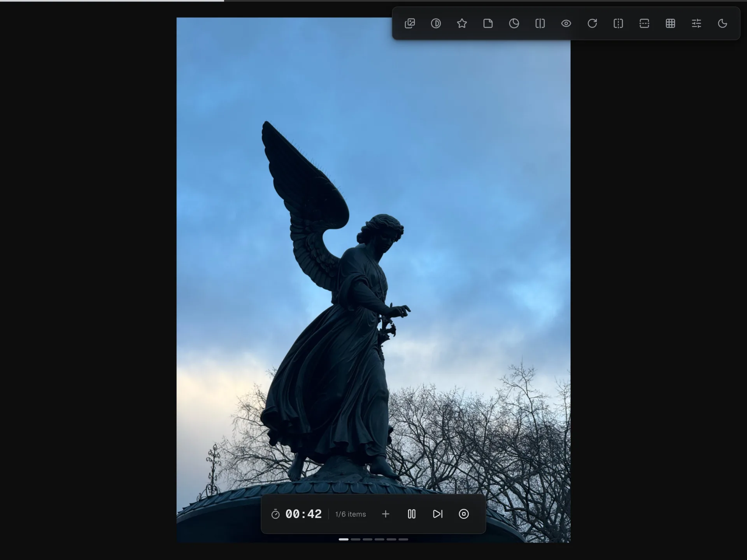This screenshot has height=560, width=747.
Task: Mark image as favorite with star icon
Action: [462, 23]
